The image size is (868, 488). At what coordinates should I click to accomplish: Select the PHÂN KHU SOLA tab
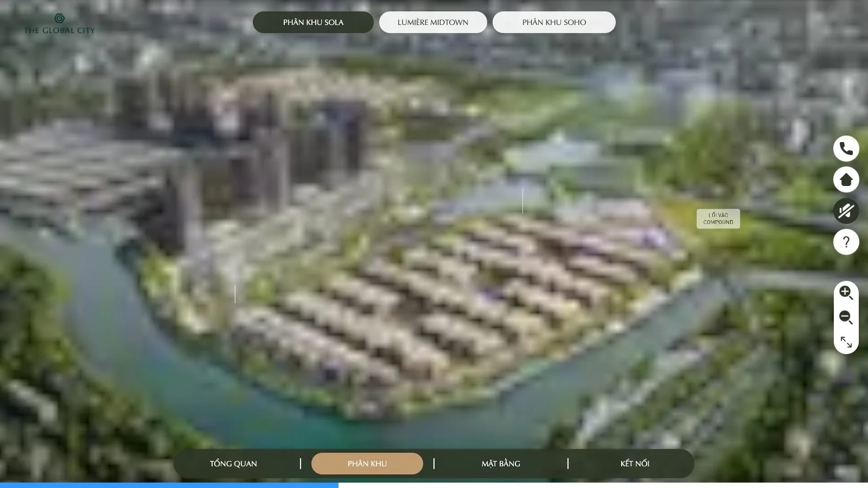click(313, 22)
